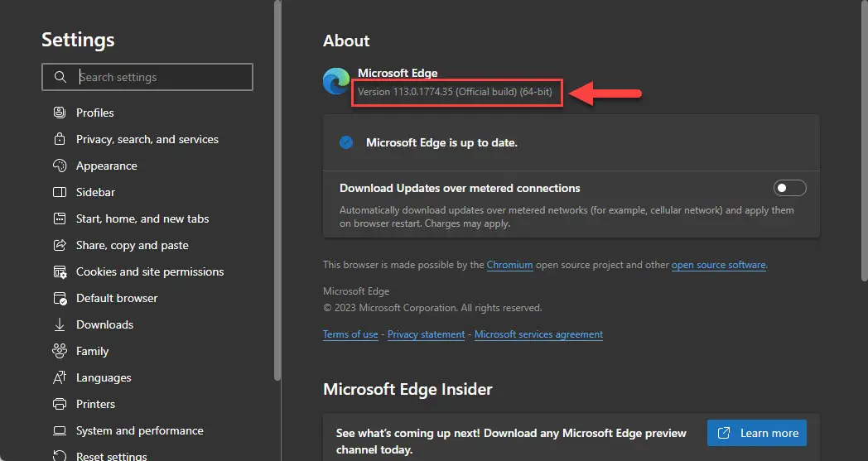The image size is (868, 461).
Task: Open the Chromium project link
Action: 510,265
